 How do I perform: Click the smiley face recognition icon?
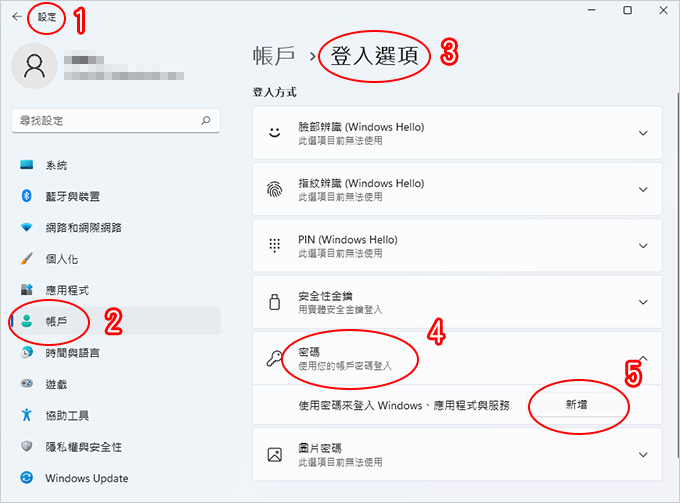(275, 133)
